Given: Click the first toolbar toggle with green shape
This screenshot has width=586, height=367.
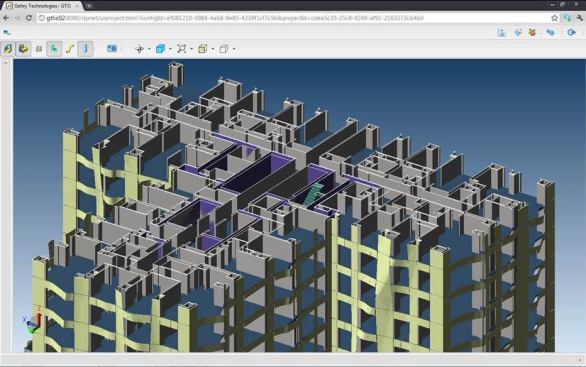Looking at the screenshot, I should [8, 49].
